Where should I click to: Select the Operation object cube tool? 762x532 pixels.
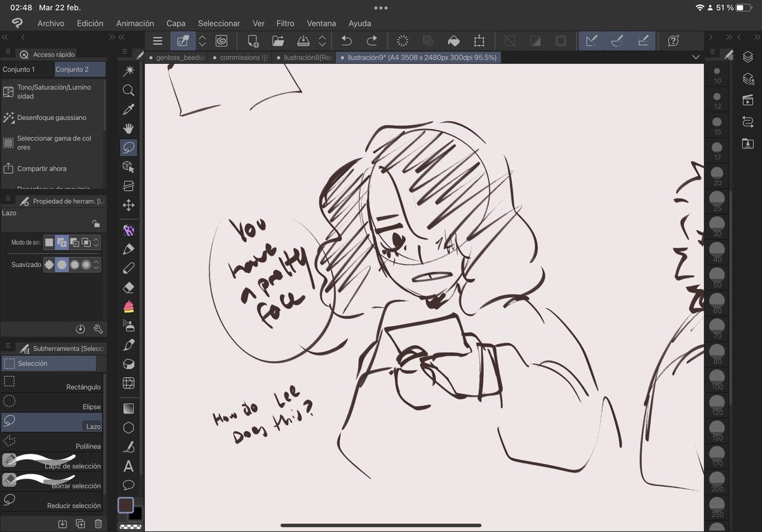[x=129, y=166]
